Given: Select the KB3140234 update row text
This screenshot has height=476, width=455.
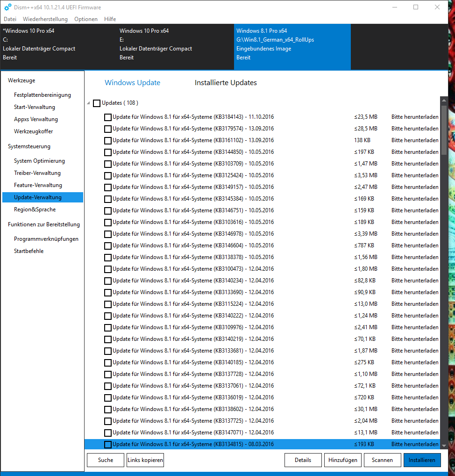Looking at the screenshot, I should (193, 281).
